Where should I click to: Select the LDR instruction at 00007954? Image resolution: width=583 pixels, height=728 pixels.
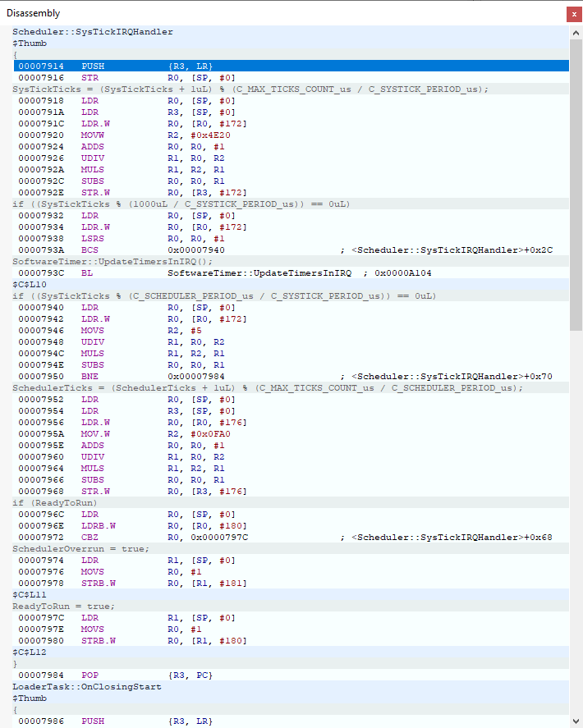(x=291, y=411)
